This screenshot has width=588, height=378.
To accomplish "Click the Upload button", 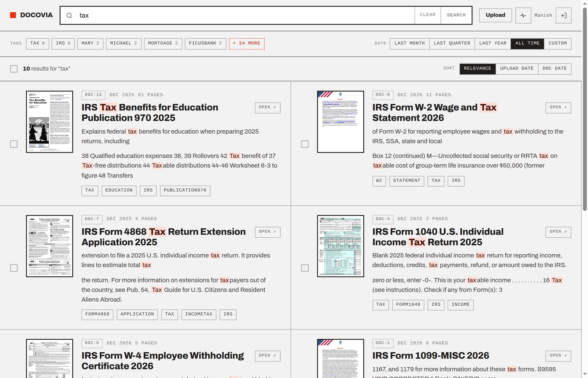I will click(495, 15).
